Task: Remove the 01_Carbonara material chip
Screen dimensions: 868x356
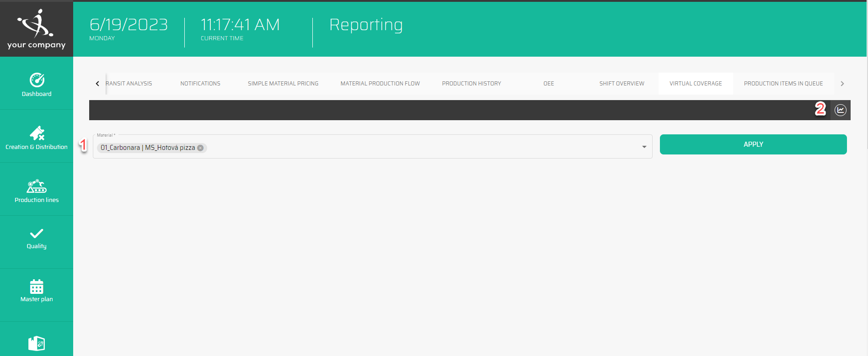Action: 200,148
